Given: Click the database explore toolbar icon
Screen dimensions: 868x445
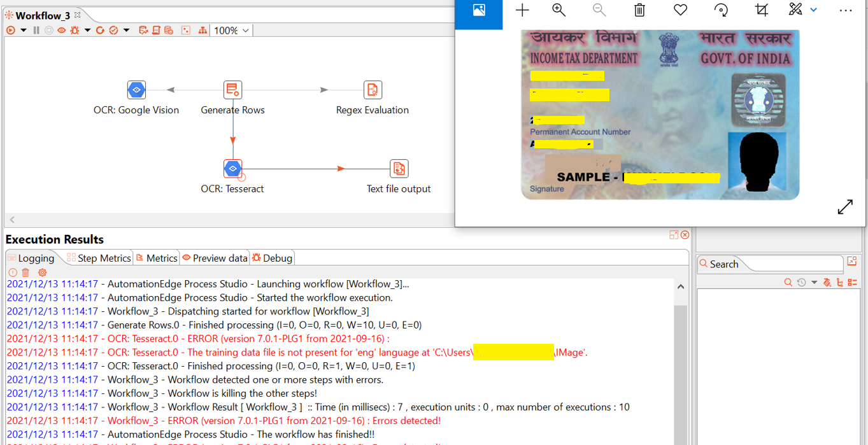Looking at the screenshot, I should [x=169, y=30].
